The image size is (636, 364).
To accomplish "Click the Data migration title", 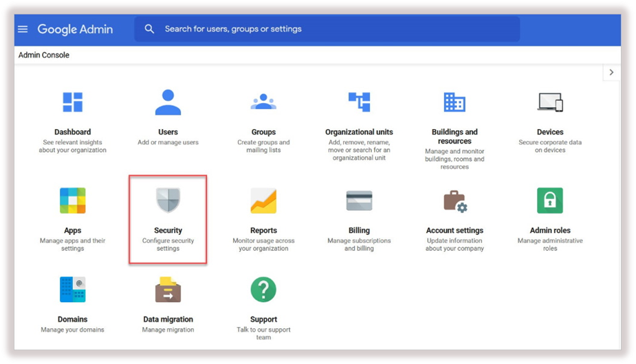I will (168, 319).
